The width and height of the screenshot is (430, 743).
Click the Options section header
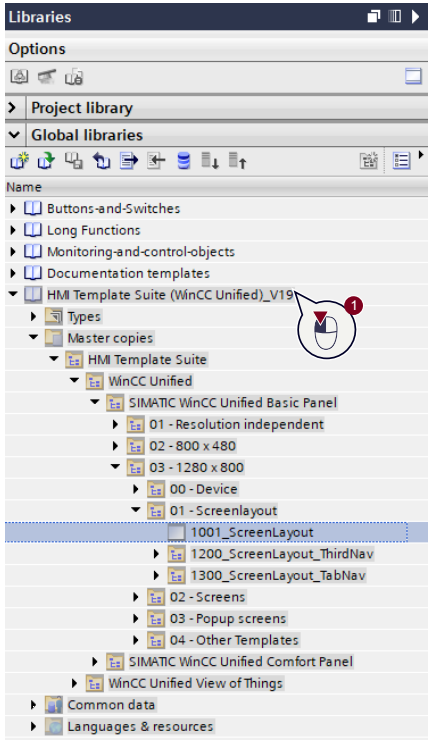(216, 49)
